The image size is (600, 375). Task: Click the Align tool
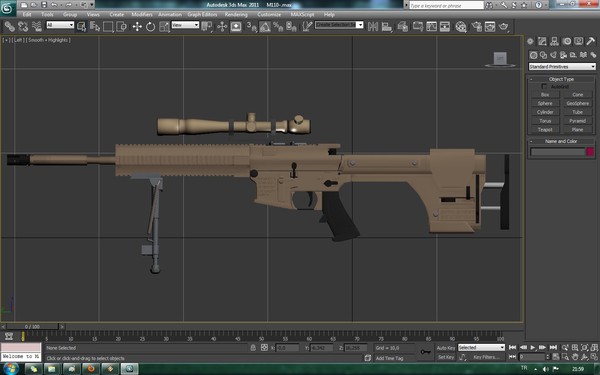coord(387,26)
